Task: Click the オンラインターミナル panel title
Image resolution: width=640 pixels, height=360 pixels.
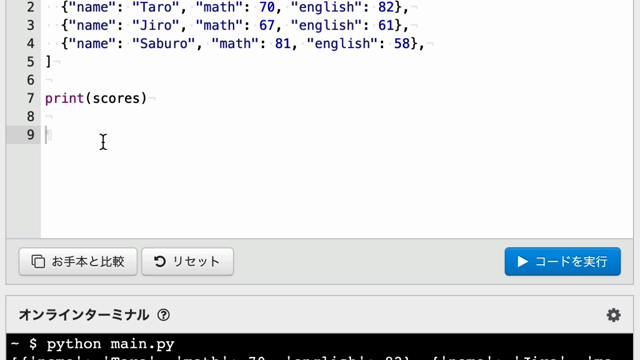Action: (84, 315)
